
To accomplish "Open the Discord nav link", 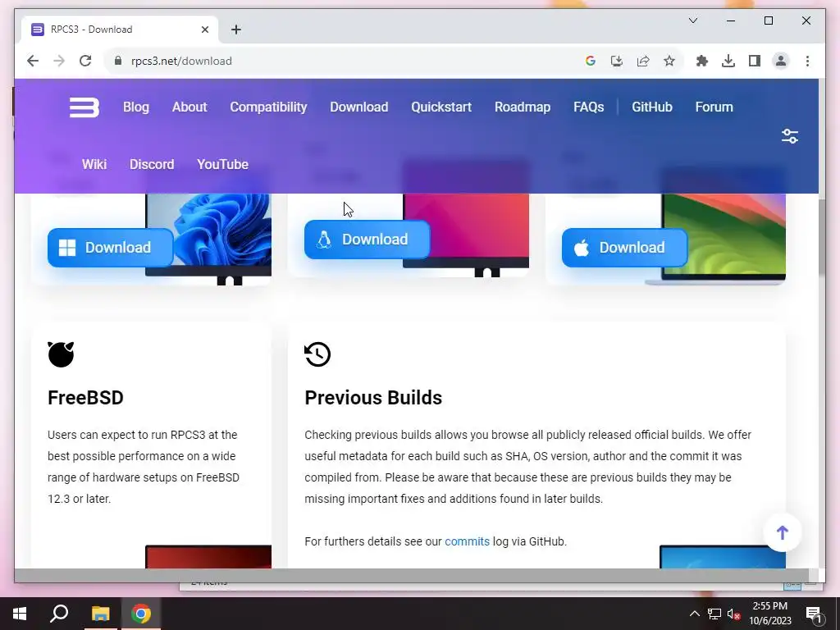I will tap(152, 164).
